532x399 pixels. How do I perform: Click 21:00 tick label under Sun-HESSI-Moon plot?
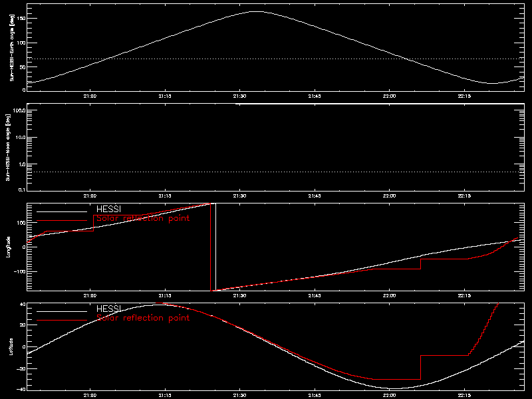90,196
